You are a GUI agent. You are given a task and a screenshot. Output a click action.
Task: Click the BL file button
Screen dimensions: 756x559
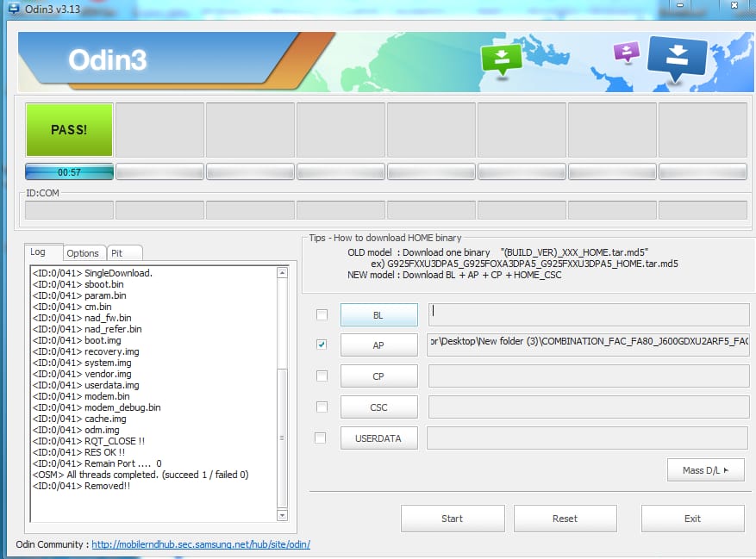379,314
